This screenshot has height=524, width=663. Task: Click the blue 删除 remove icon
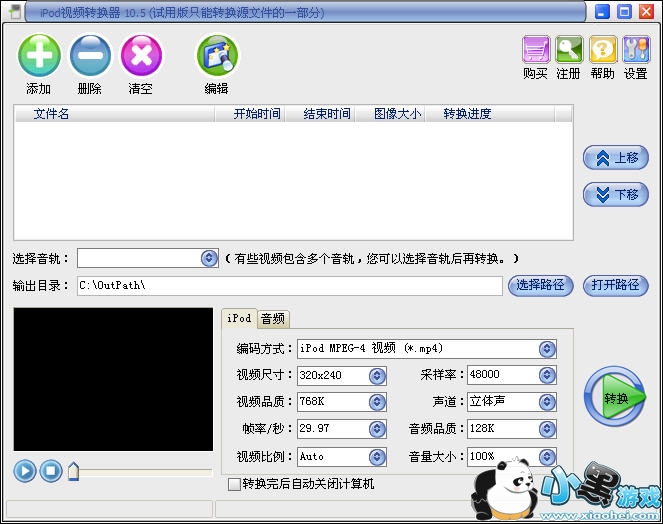[90, 55]
